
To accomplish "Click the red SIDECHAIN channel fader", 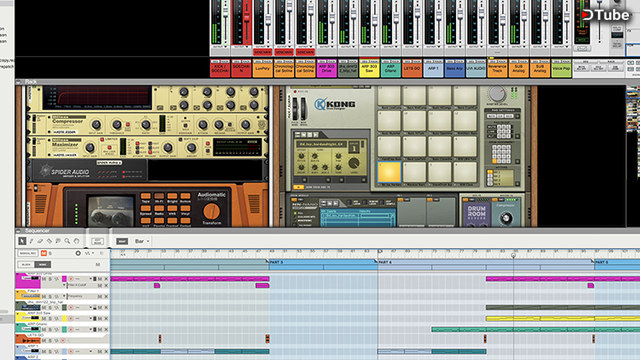I will [247, 16].
